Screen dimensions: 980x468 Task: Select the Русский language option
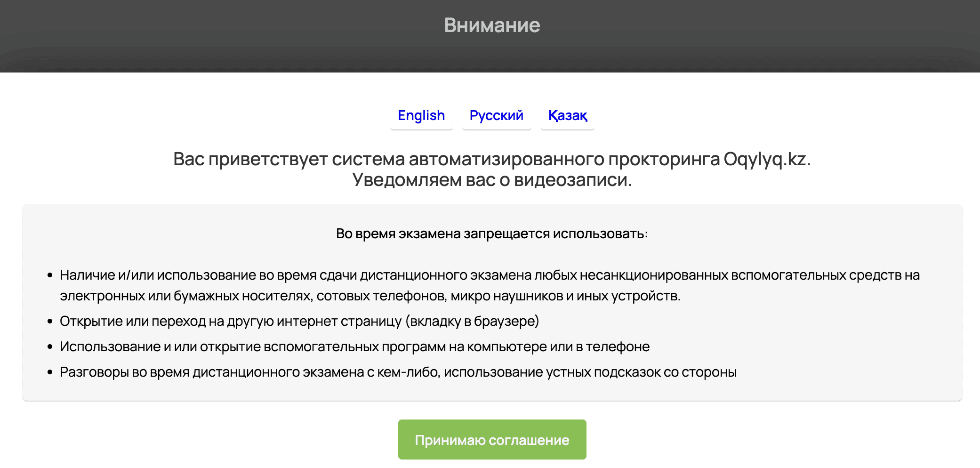[497, 115]
